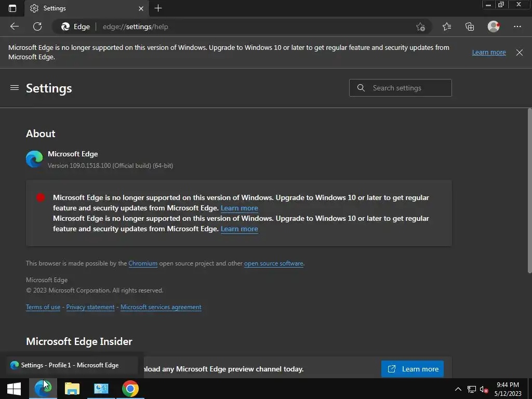Click the Microsoft Edge Insider heading
This screenshot has width=532, height=399.
click(79, 341)
